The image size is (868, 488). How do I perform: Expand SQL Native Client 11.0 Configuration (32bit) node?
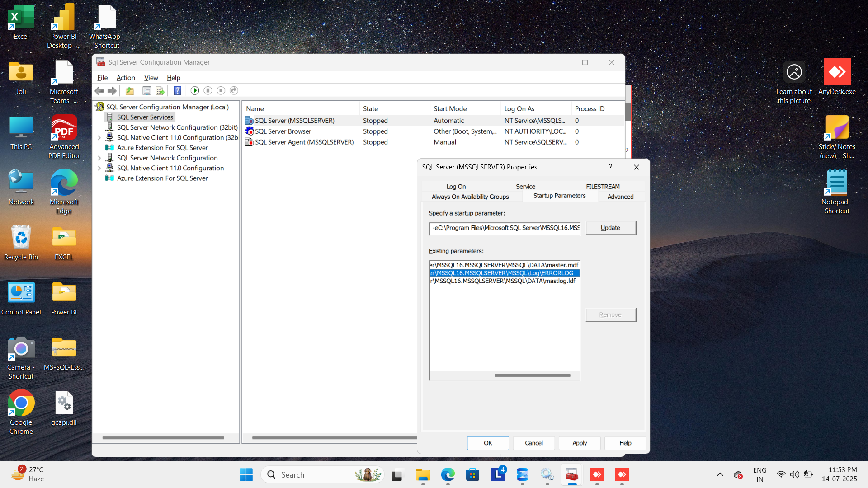tap(99, 138)
